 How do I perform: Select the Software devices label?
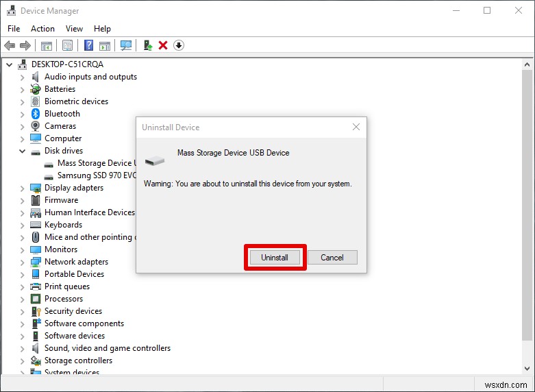click(x=75, y=336)
